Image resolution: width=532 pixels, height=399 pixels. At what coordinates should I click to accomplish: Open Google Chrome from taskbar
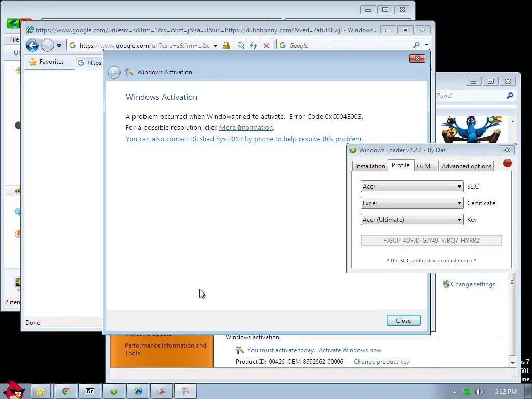click(x=65, y=392)
